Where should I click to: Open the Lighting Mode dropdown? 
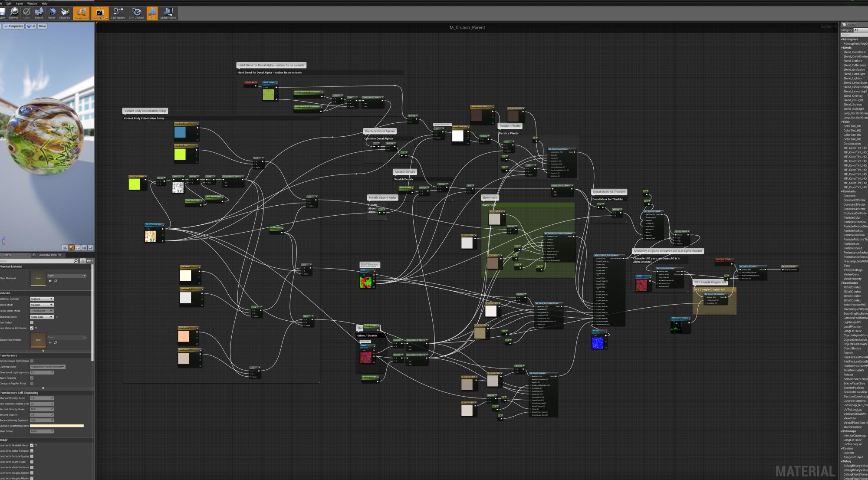click(x=47, y=367)
